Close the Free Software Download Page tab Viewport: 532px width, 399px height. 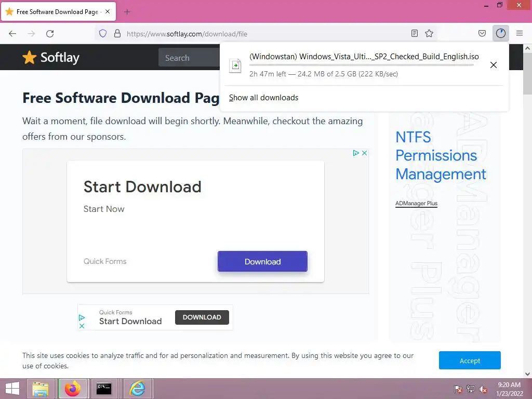coord(108,11)
